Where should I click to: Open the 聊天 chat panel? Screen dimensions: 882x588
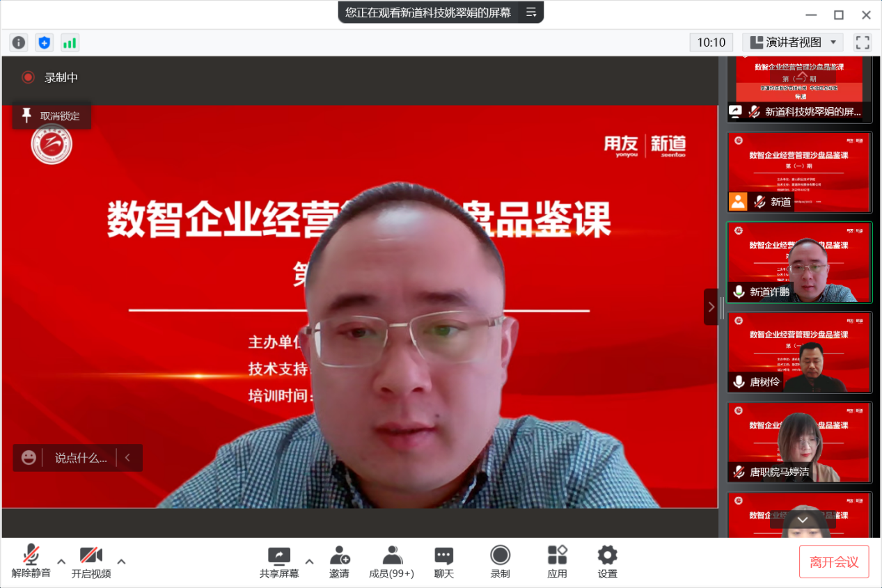pyautogui.click(x=444, y=562)
